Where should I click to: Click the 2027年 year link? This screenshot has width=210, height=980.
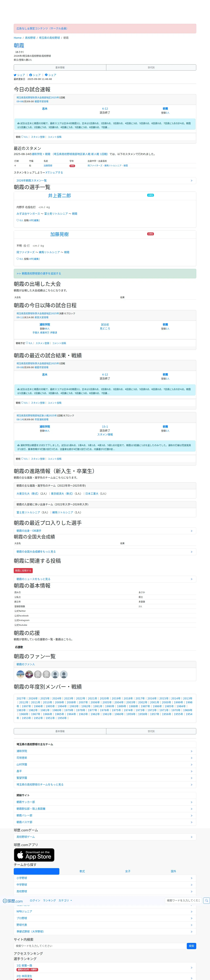[21, 698]
